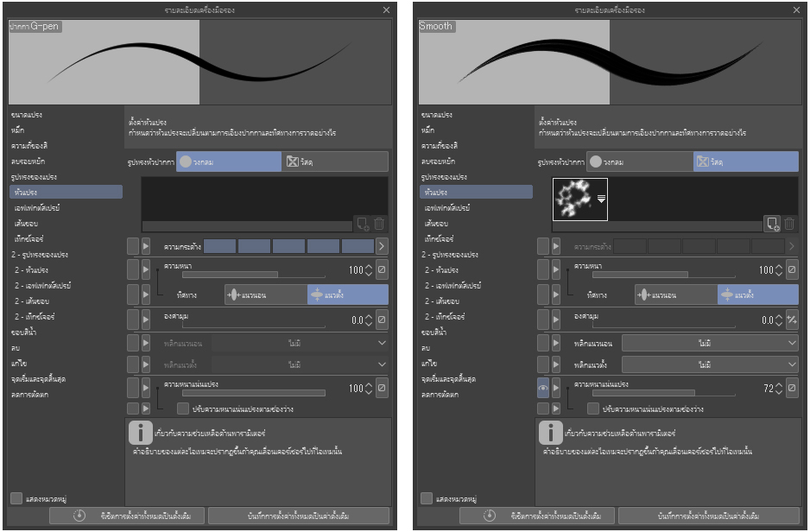
Task: Open ขอบสีน้ำ category in Smooth dialog sidebar
Action: coord(434,332)
